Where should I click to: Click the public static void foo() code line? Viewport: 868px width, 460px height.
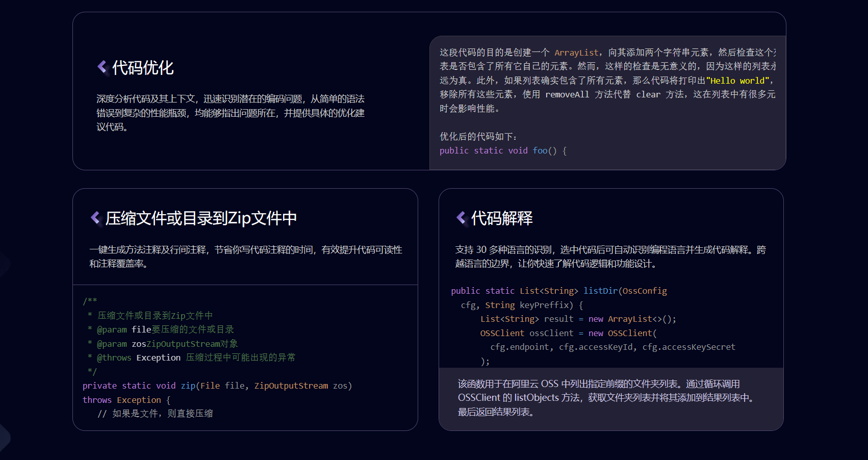click(503, 150)
